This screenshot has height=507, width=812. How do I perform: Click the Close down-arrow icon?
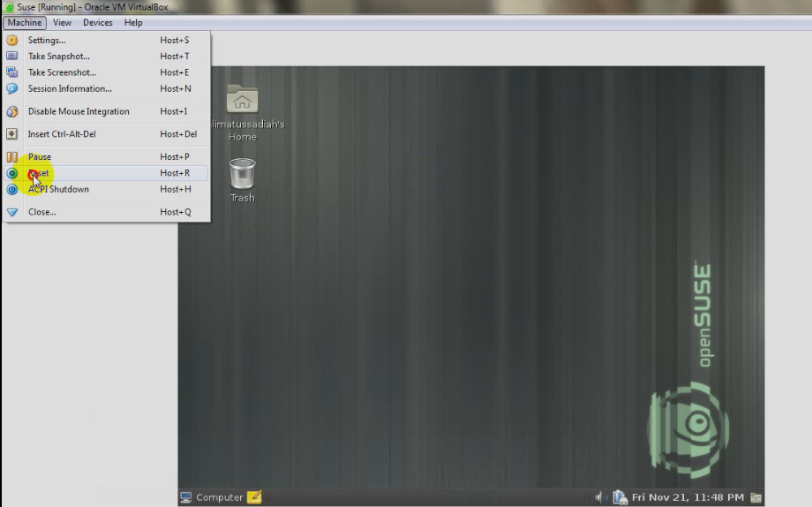[11, 212]
